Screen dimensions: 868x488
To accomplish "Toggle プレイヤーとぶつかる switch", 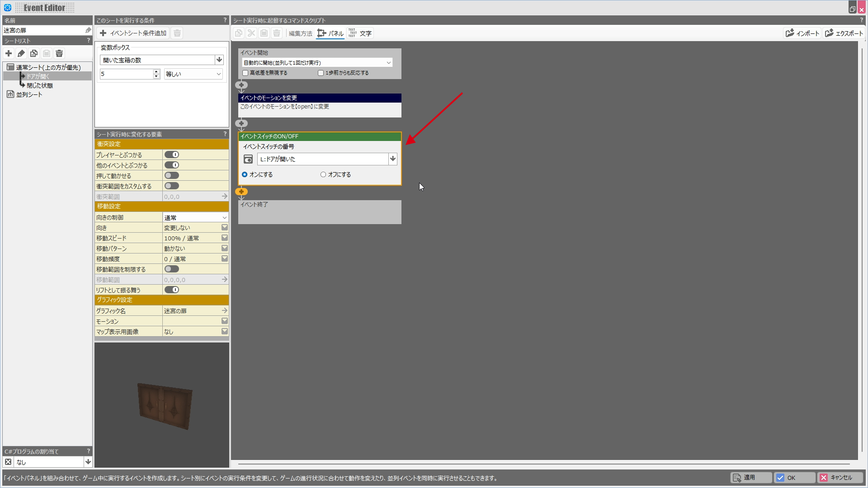I will click(x=172, y=155).
